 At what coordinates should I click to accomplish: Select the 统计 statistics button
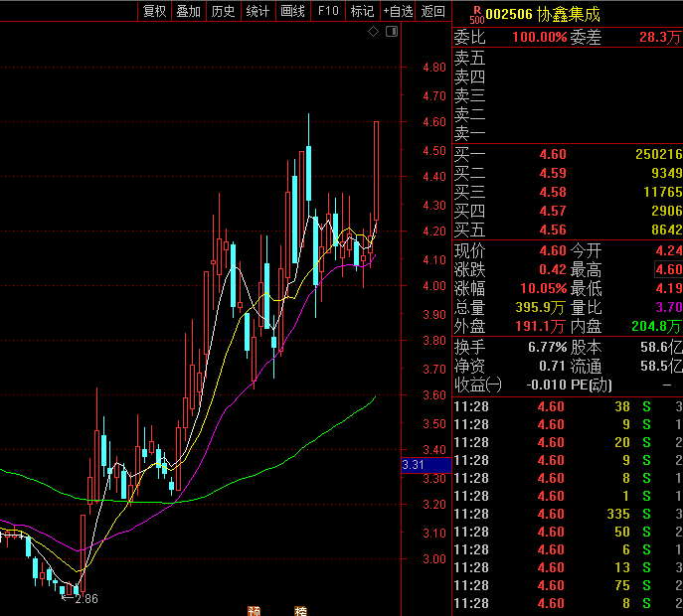[x=257, y=11]
